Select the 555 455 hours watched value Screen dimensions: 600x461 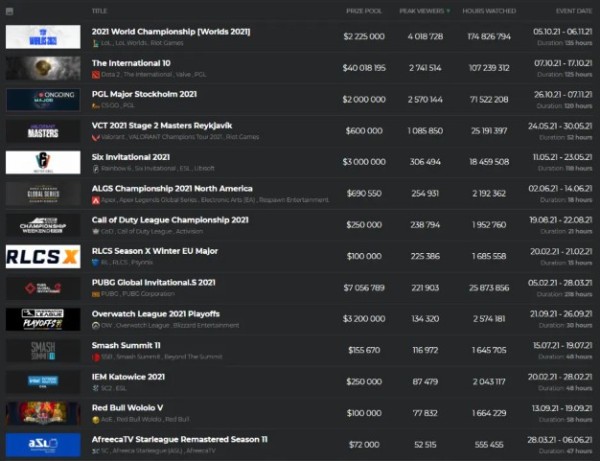click(x=489, y=445)
